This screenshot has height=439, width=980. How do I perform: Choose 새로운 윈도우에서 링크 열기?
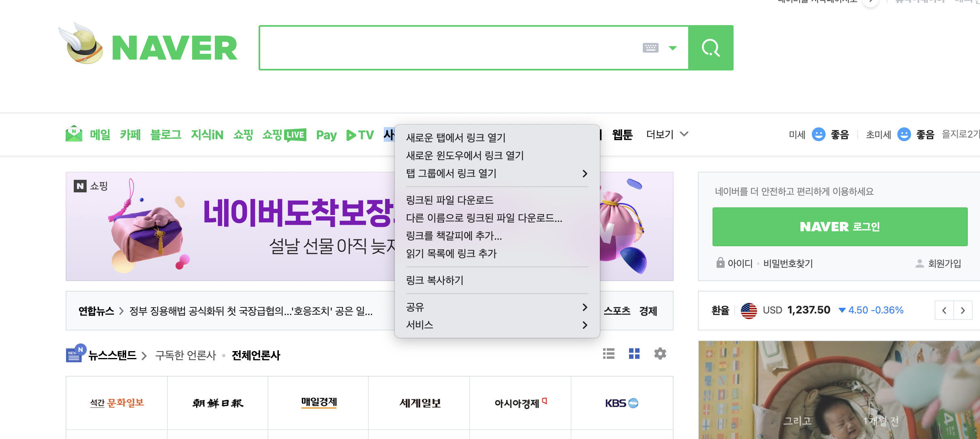[497, 156]
